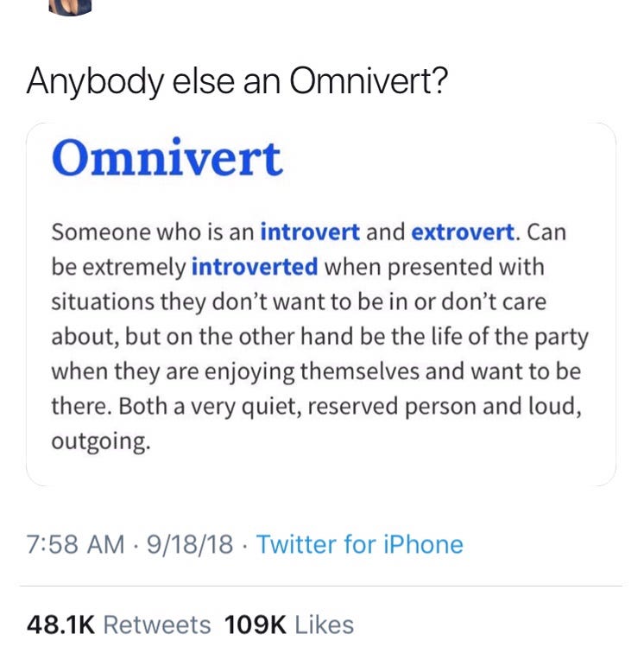View the 48.1K Retweets list
The image size is (644, 653).
[x=118, y=624]
